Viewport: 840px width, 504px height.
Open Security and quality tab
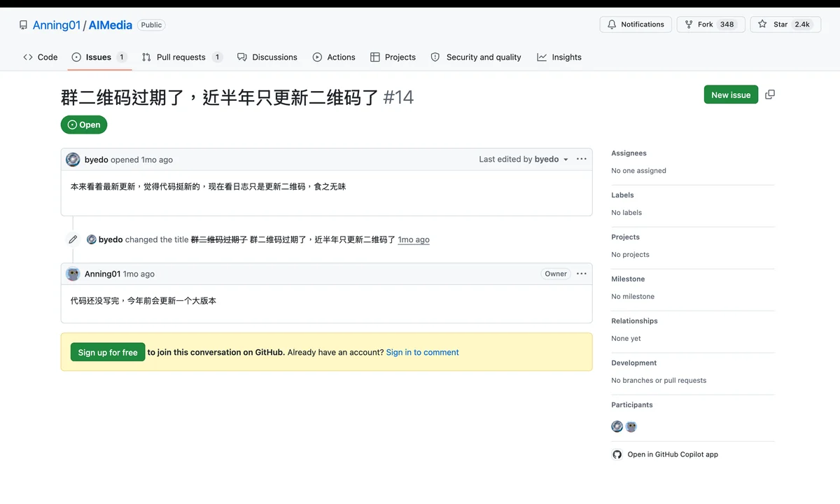click(476, 57)
